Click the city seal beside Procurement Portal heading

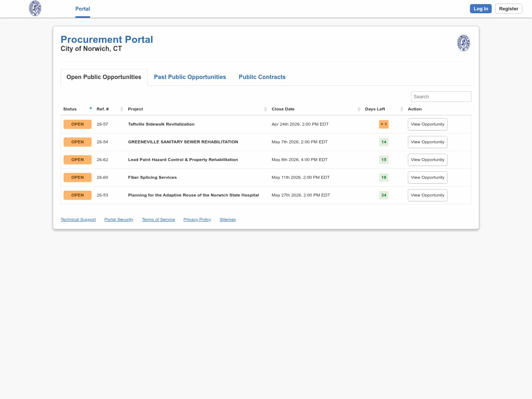463,43
